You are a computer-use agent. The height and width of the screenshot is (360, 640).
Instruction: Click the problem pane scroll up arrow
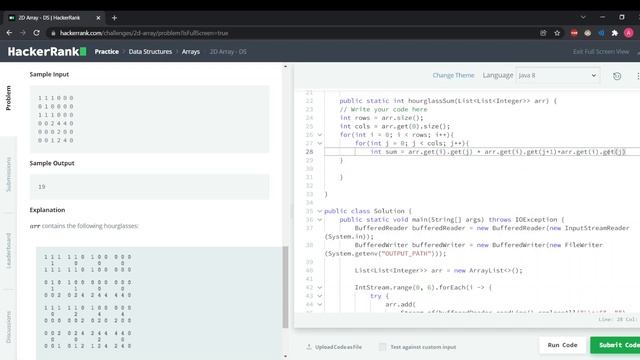pyautogui.click(x=285, y=66)
